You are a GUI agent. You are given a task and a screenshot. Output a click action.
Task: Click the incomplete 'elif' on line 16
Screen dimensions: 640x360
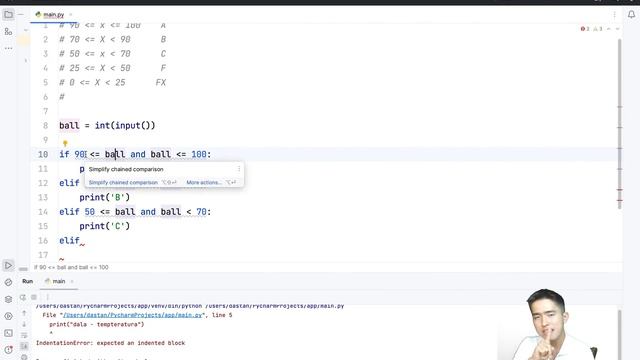point(69,240)
